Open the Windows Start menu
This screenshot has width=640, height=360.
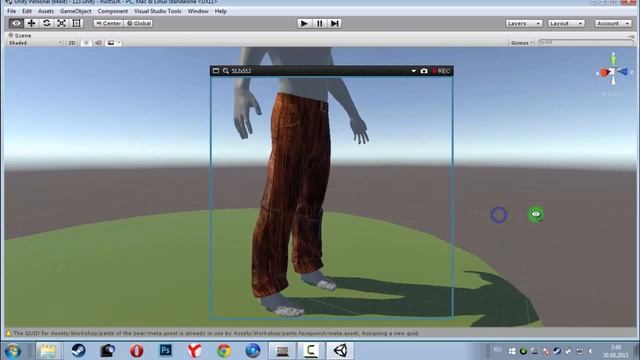click(x=13, y=351)
